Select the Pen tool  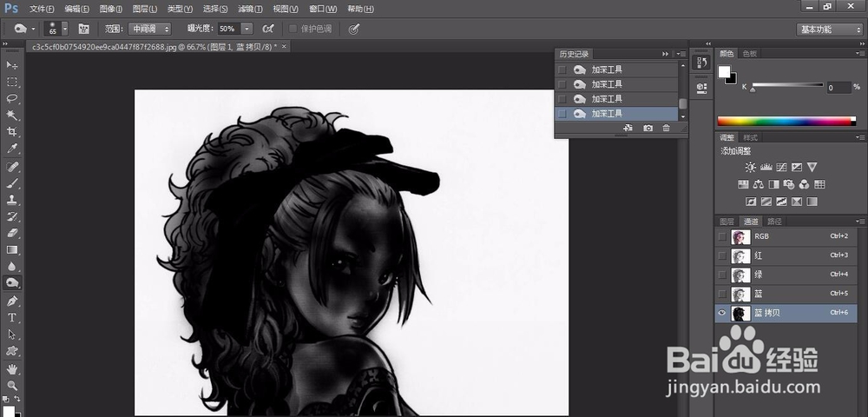pyautogui.click(x=11, y=301)
